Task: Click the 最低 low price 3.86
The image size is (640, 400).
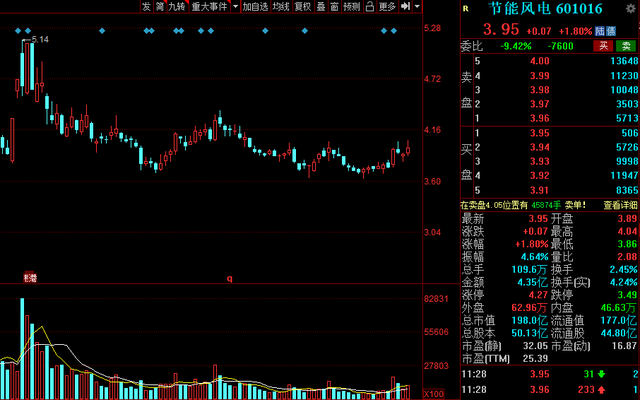Action: [x=627, y=244]
